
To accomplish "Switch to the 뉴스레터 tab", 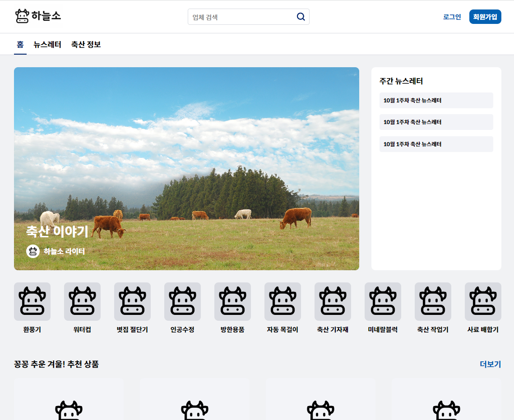I will 47,45.
